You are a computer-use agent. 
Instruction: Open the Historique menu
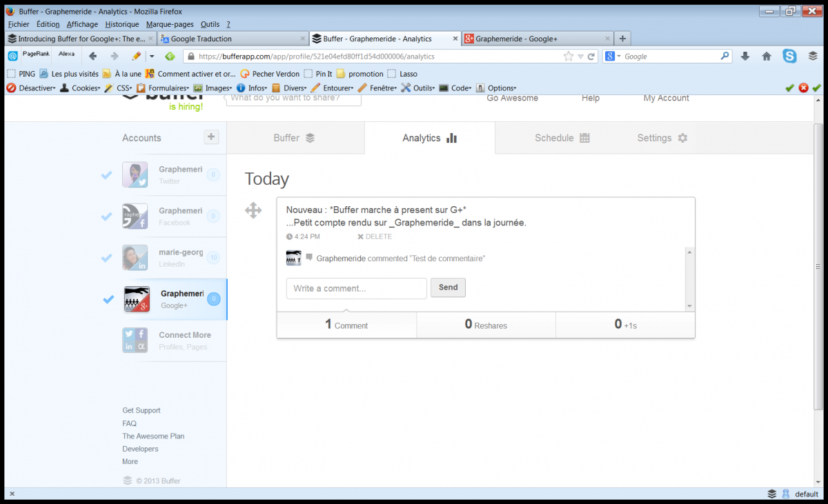point(122,24)
